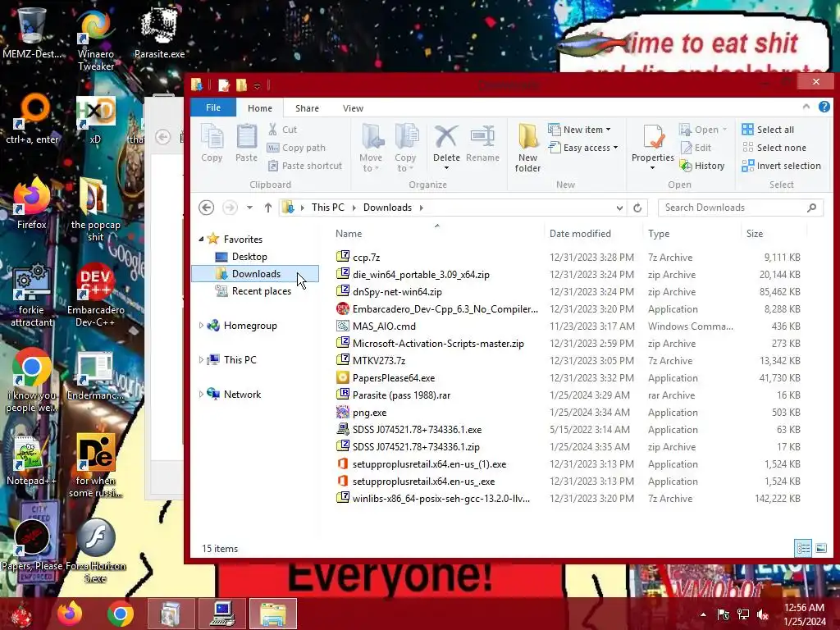Create a New folder

tap(527, 148)
